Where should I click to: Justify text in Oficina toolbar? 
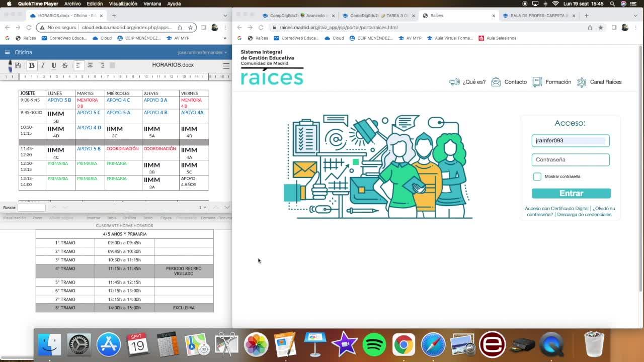(112, 65)
